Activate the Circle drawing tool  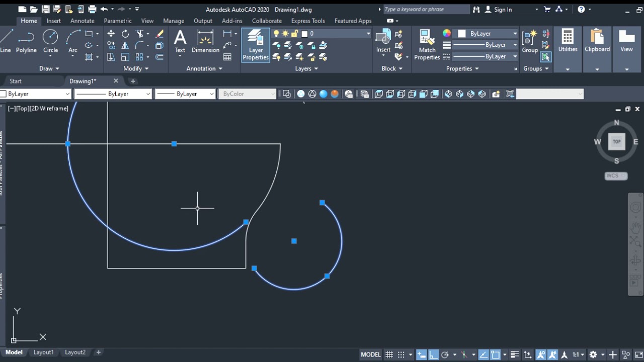(x=50, y=41)
